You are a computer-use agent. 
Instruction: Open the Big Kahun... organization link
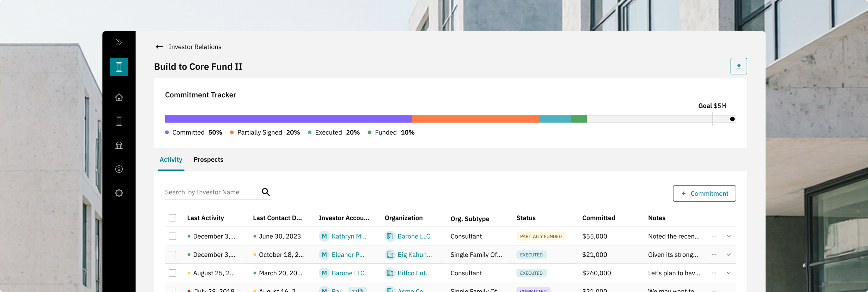414,255
